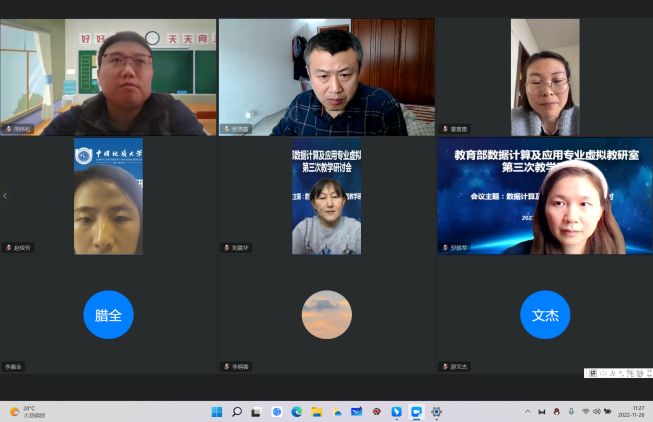This screenshot has height=422, width=653.
Task: Expand the hidden system tray icons chevron
Action: (x=528, y=411)
